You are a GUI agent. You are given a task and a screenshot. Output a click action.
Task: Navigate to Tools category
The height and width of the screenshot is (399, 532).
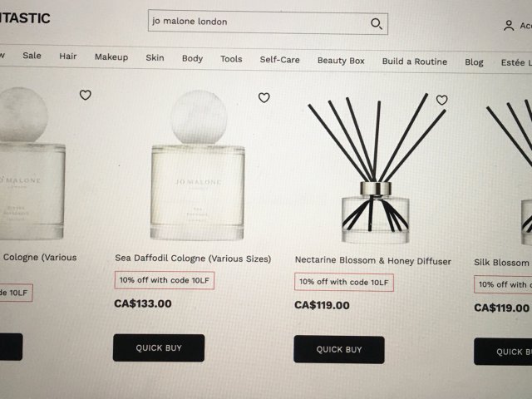click(x=231, y=59)
